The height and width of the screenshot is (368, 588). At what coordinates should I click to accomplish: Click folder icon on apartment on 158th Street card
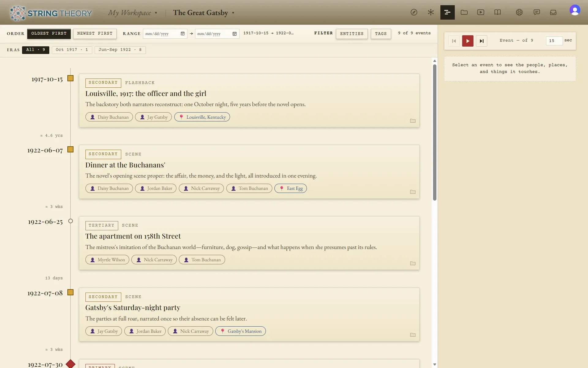(413, 263)
